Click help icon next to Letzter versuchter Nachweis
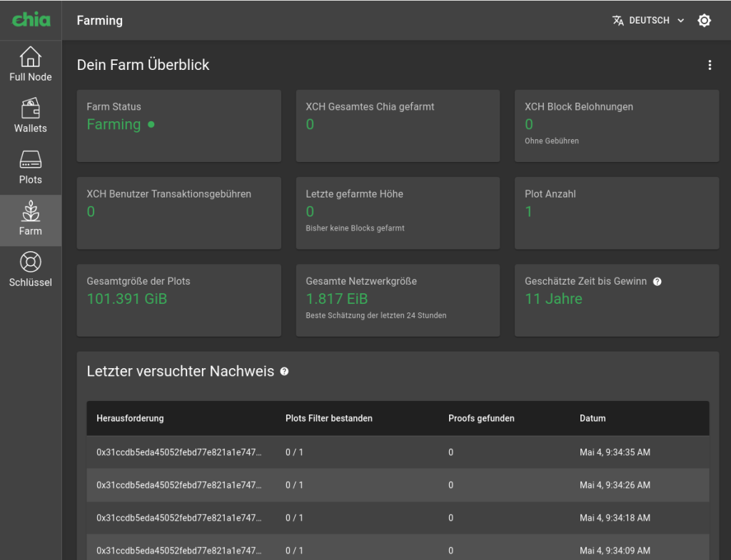The image size is (731, 560). click(x=284, y=372)
